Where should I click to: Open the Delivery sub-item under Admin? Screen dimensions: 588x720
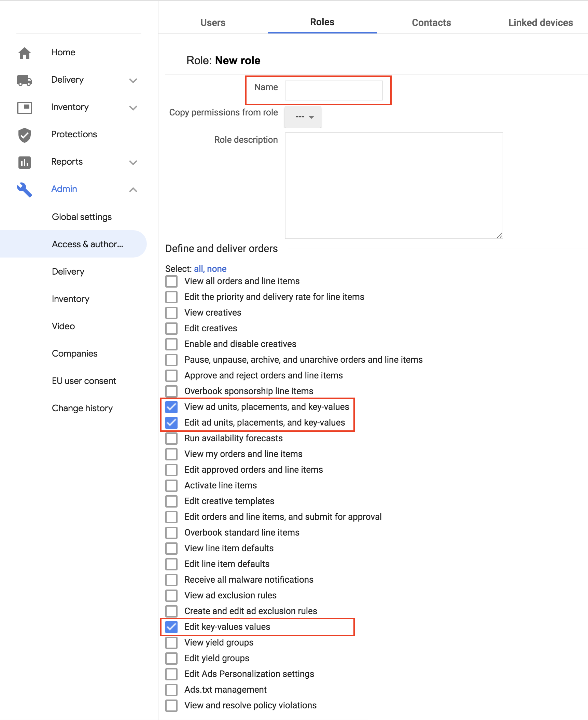(68, 272)
